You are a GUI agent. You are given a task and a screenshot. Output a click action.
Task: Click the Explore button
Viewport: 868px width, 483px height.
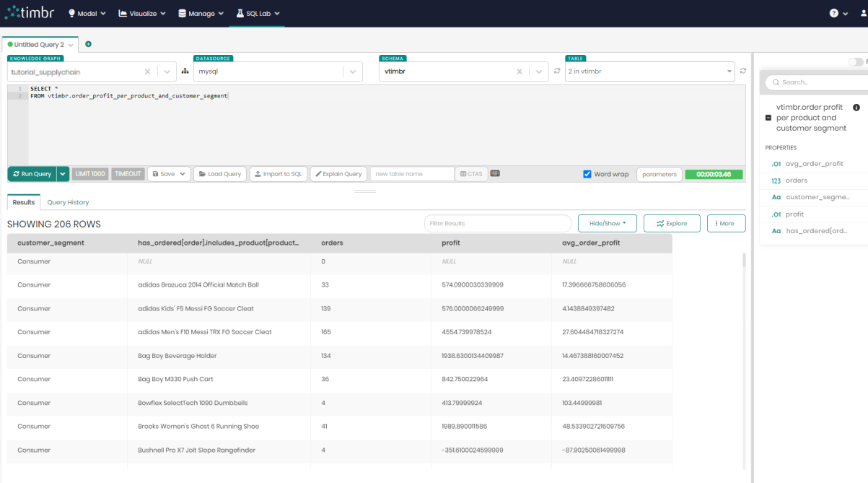tap(672, 224)
